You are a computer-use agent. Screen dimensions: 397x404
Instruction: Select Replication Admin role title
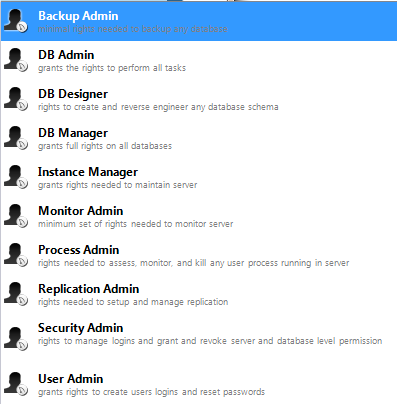tap(88, 289)
